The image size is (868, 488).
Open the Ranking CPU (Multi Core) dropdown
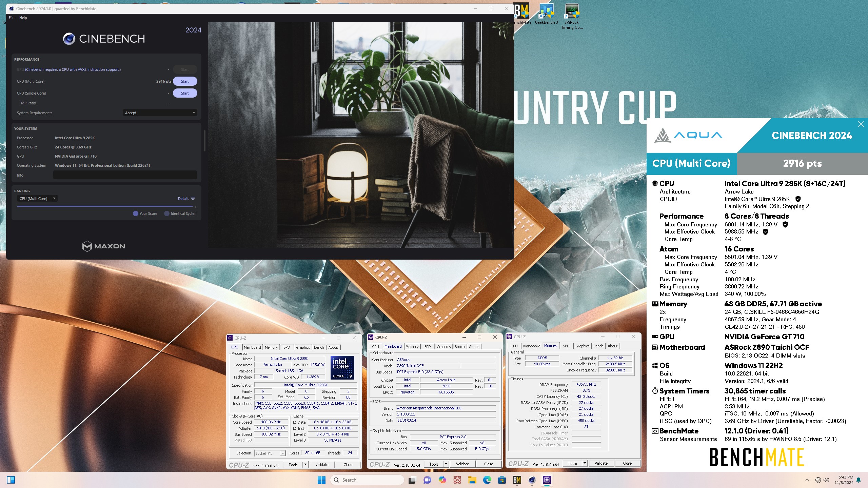click(37, 199)
